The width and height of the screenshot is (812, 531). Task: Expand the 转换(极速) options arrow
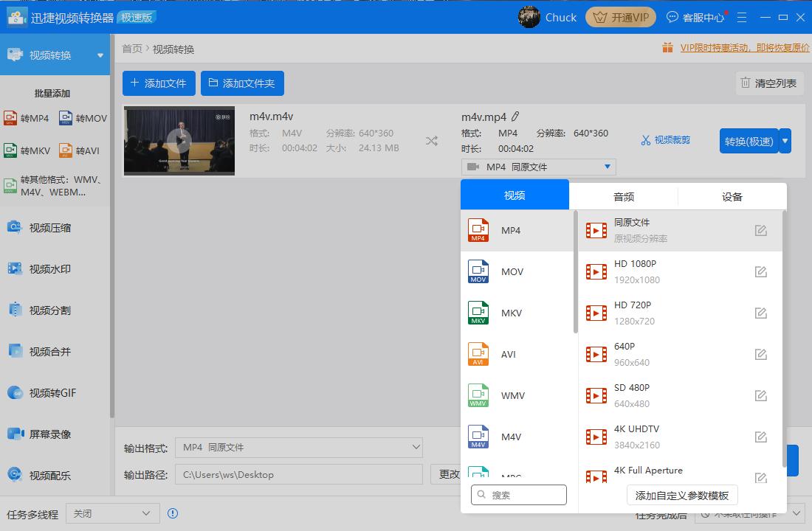tap(786, 141)
